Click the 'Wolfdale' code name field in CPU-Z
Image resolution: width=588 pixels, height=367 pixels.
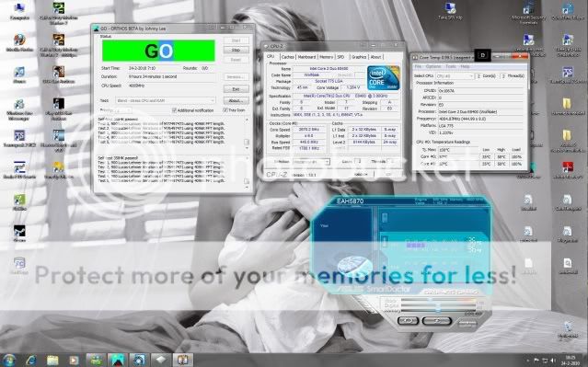pyautogui.click(x=312, y=75)
